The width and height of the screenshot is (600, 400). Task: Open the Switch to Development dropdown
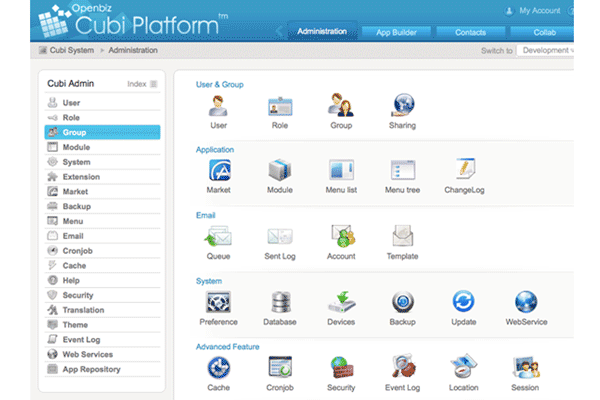click(x=545, y=50)
